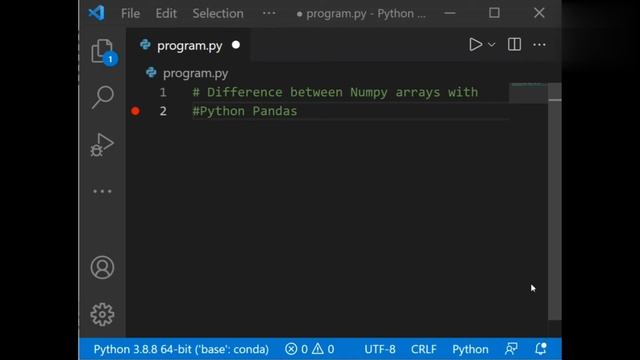Image resolution: width=640 pixels, height=360 pixels.
Task: Open Accounts menu icon
Action: point(102,267)
